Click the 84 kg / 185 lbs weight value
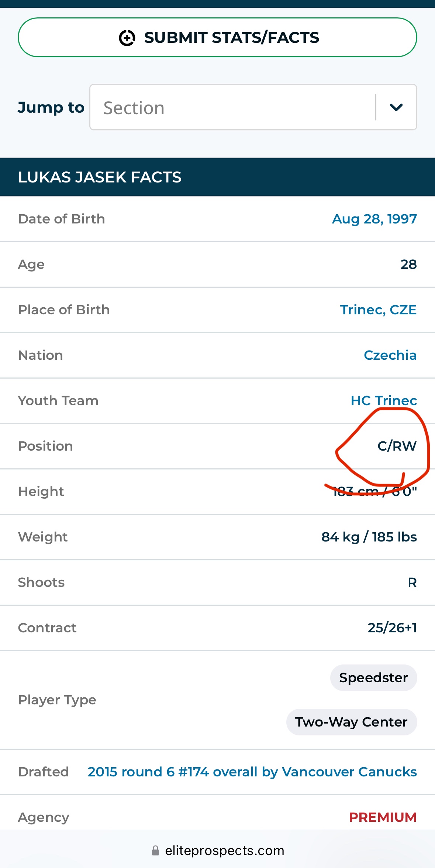Screen dimensions: 435x868 point(369,537)
